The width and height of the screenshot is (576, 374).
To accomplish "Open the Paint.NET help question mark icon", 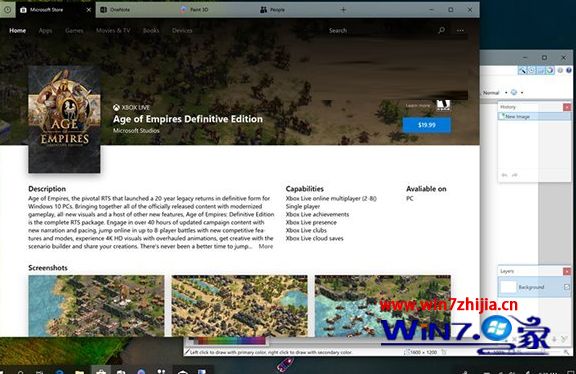I will coord(569,70).
